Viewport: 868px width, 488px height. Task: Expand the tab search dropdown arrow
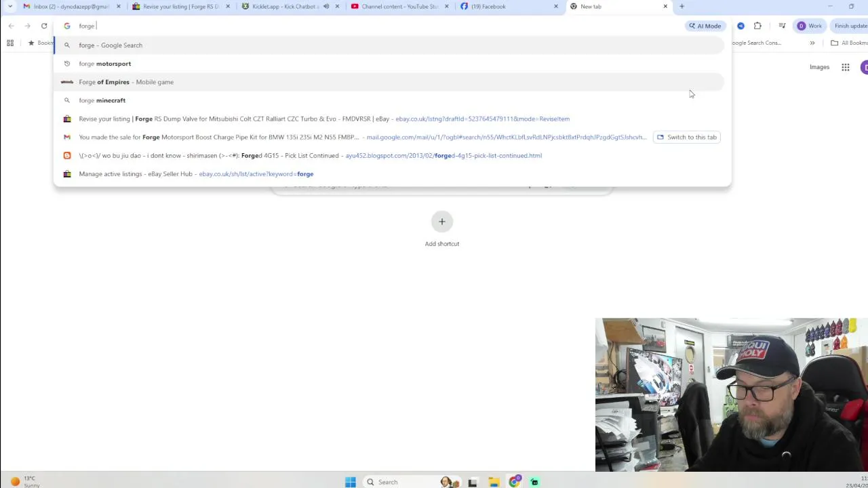click(10, 7)
